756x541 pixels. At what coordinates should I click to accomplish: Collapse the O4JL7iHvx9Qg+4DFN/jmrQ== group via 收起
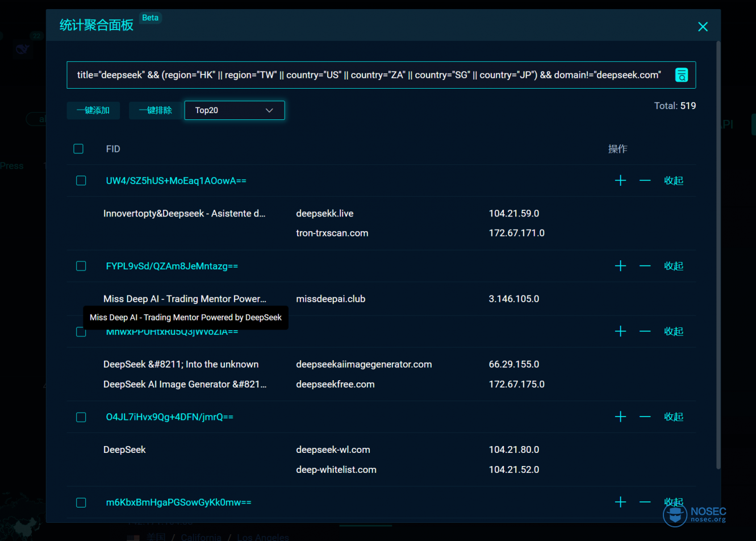click(674, 417)
